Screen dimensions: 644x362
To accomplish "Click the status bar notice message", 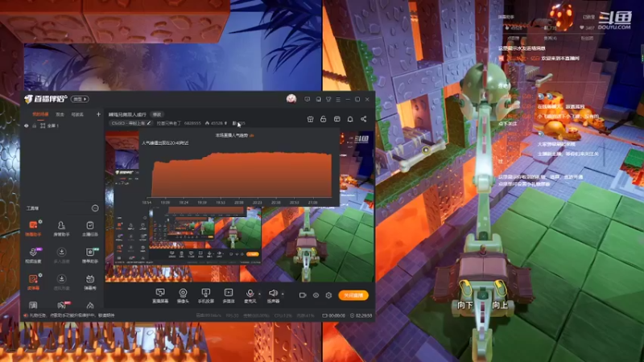I will click(x=69, y=315).
